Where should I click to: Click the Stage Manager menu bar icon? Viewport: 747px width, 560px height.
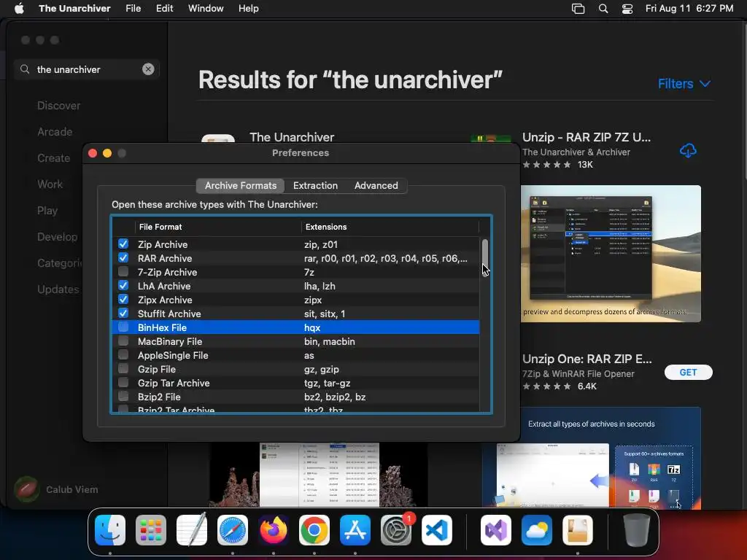click(x=578, y=9)
